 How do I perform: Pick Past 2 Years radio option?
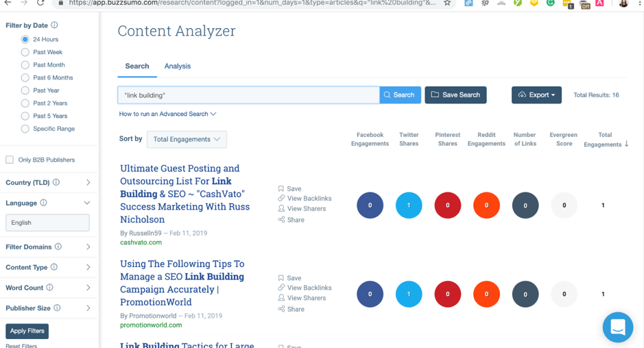[25, 103]
